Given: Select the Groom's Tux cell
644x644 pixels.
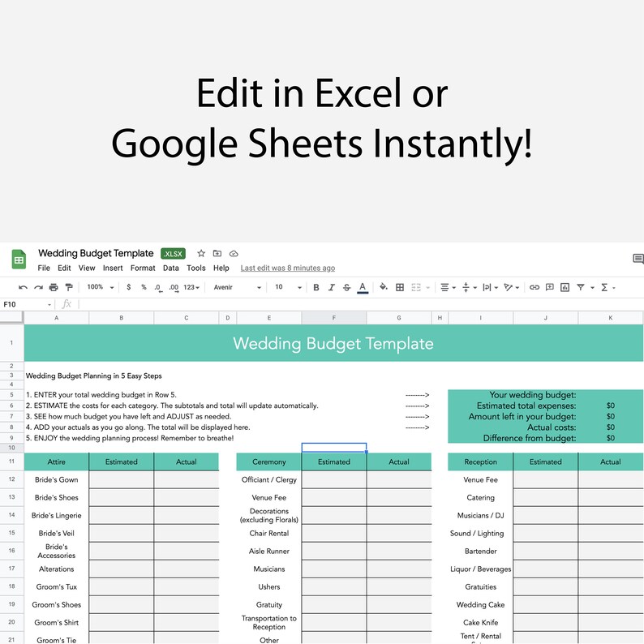Looking at the screenshot, I should coord(56,587).
